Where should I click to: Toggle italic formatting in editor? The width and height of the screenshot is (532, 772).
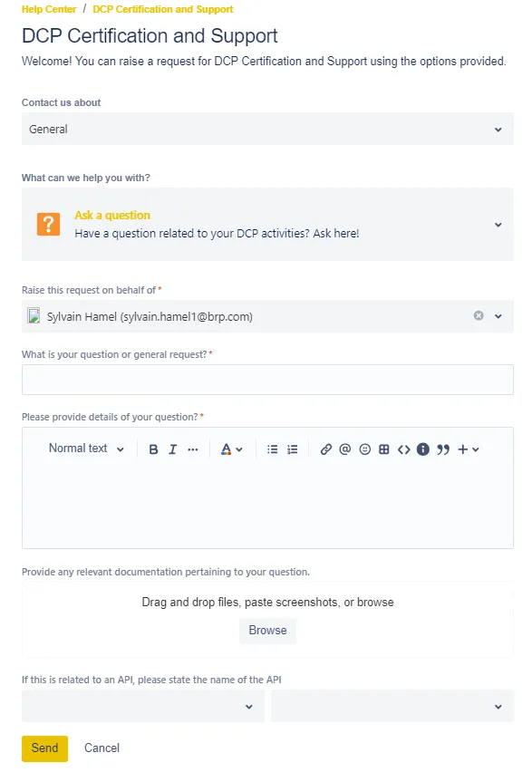point(172,449)
